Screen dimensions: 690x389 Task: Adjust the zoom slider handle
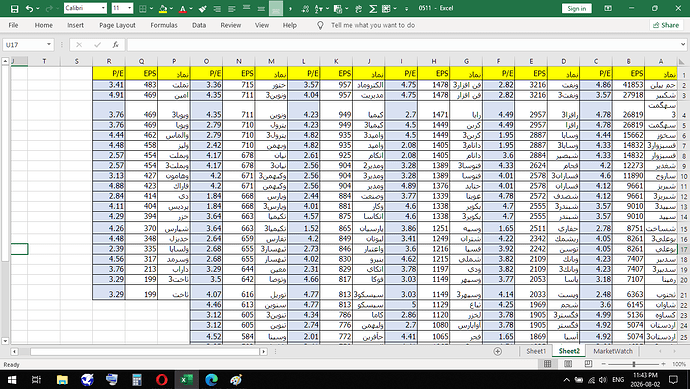pos(634,364)
